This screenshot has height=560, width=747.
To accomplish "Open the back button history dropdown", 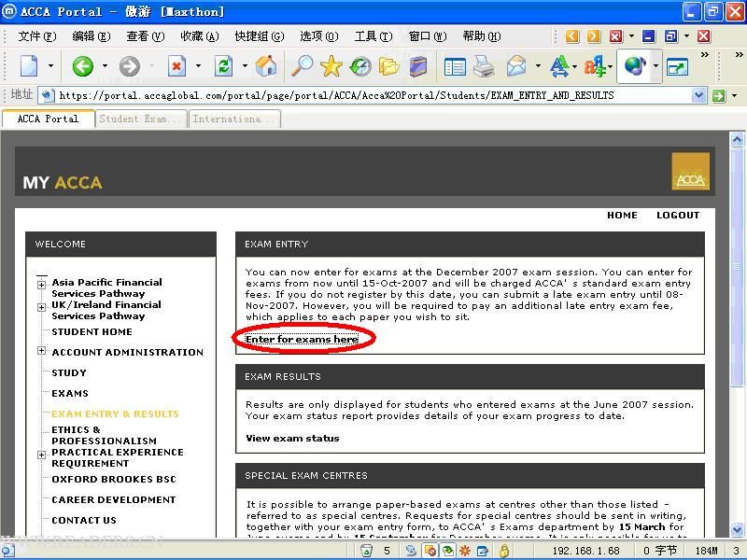I will (105, 66).
